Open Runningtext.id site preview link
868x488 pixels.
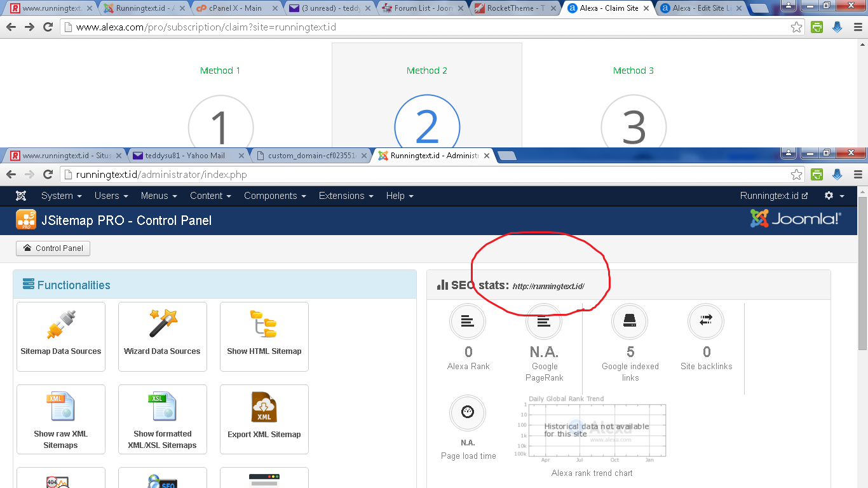[x=774, y=196]
